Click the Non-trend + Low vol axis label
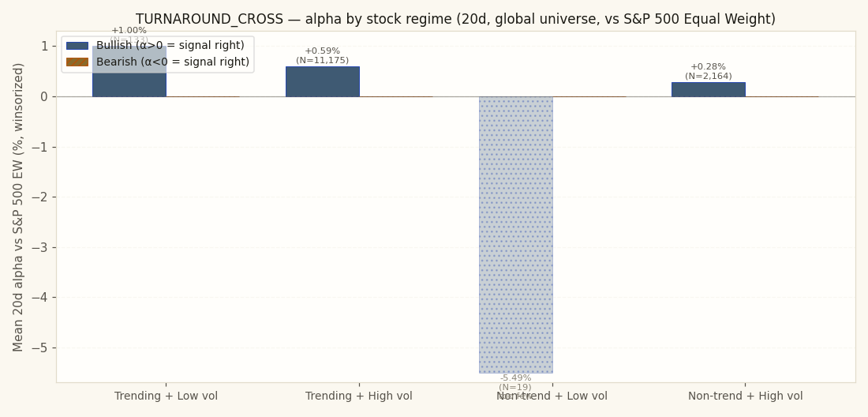 pyautogui.click(x=552, y=396)
